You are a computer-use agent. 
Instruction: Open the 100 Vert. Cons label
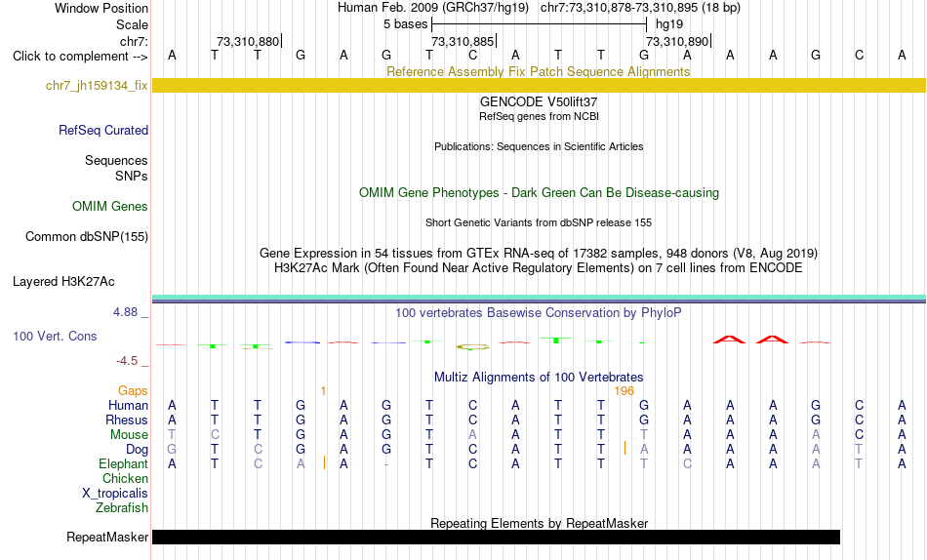tap(55, 336)
